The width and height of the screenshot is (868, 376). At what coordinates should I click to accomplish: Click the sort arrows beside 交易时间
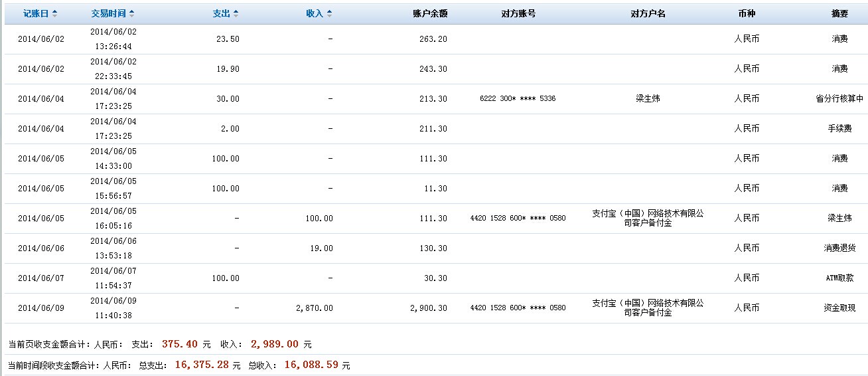point(131,14)
